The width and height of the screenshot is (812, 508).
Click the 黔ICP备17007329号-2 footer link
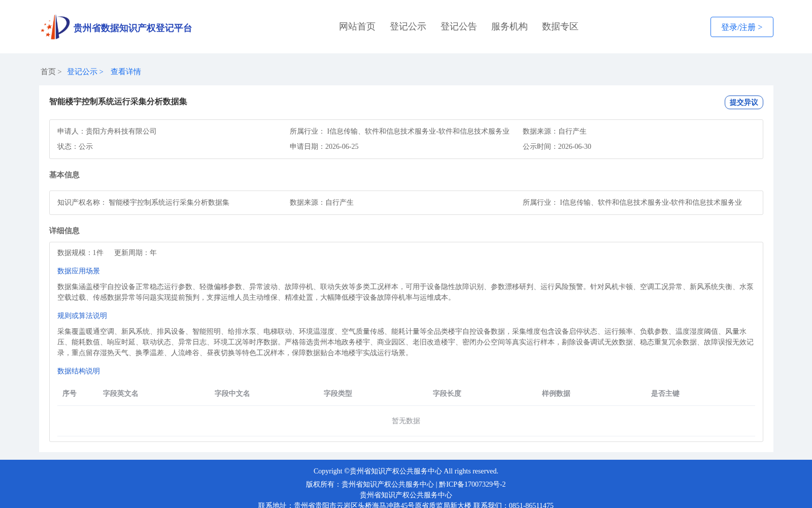pos(472,484)
